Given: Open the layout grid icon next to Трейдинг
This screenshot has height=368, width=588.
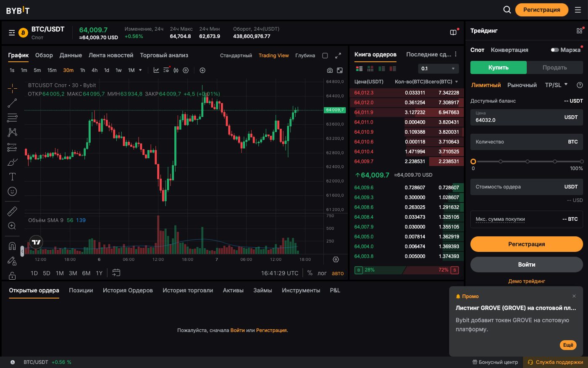Looking at the screenshot, I should (x=579, y=31).
